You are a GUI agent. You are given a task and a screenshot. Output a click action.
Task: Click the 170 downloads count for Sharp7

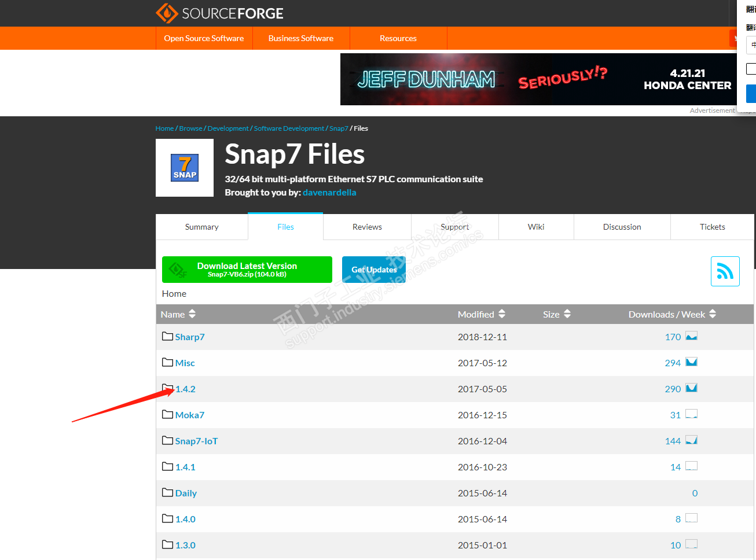pyautogui.click(x=673, y=337)
